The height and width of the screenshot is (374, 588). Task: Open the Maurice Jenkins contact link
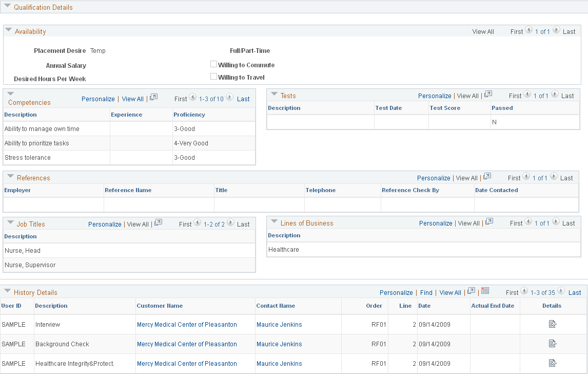279,324
